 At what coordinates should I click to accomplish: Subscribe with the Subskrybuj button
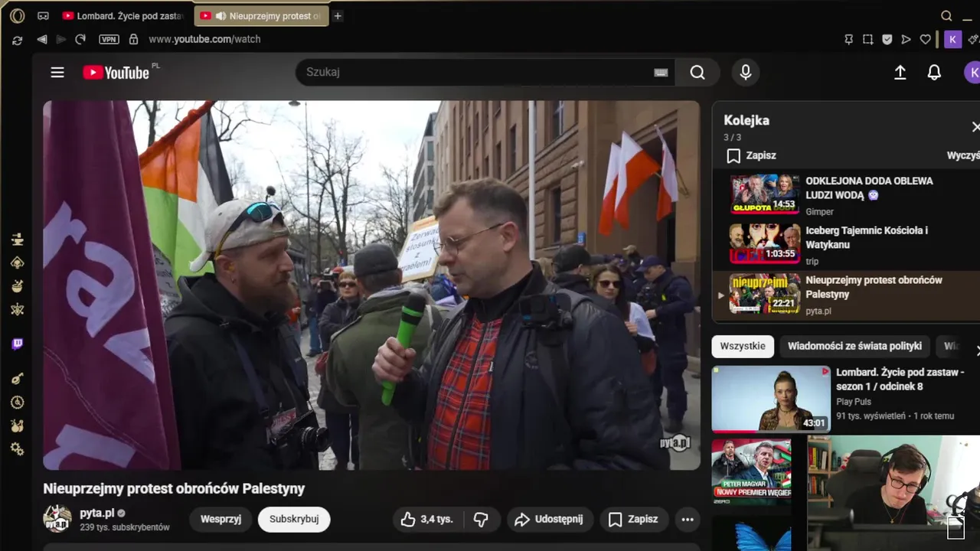[294, 519]
